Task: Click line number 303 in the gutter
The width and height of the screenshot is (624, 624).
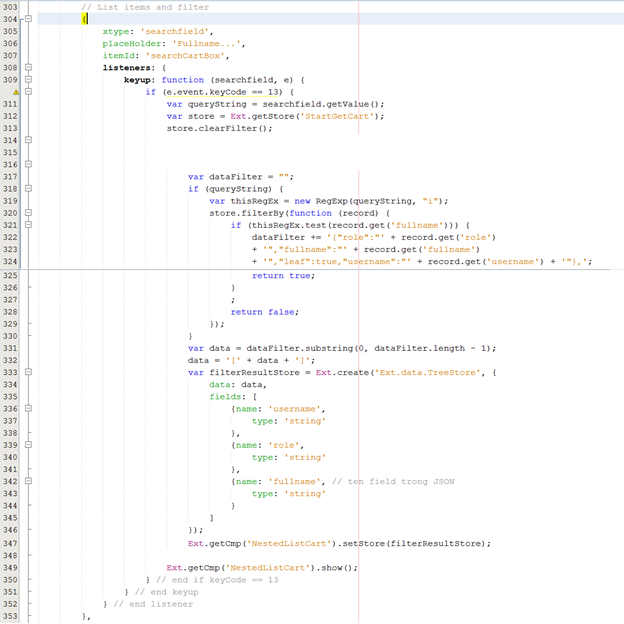Action: (x=10, y=7)
